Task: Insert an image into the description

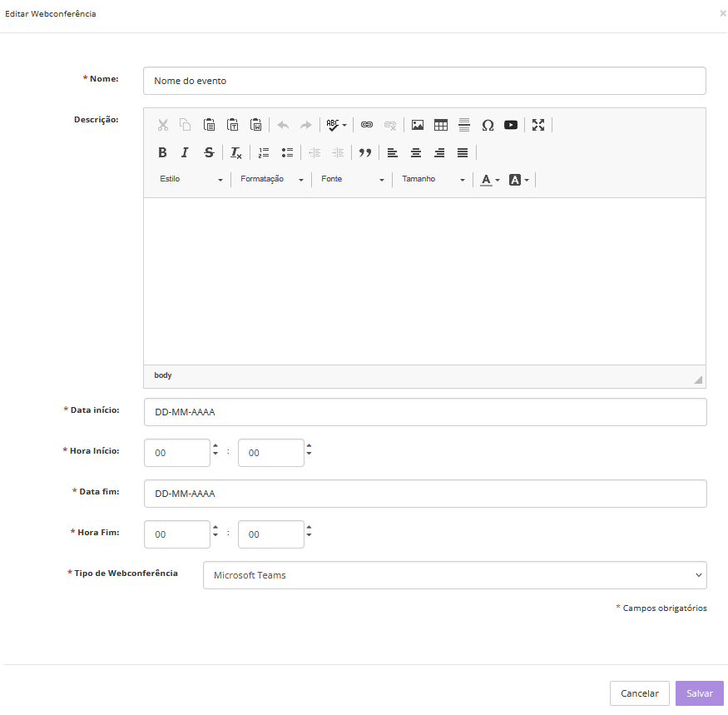Action: 418,125
